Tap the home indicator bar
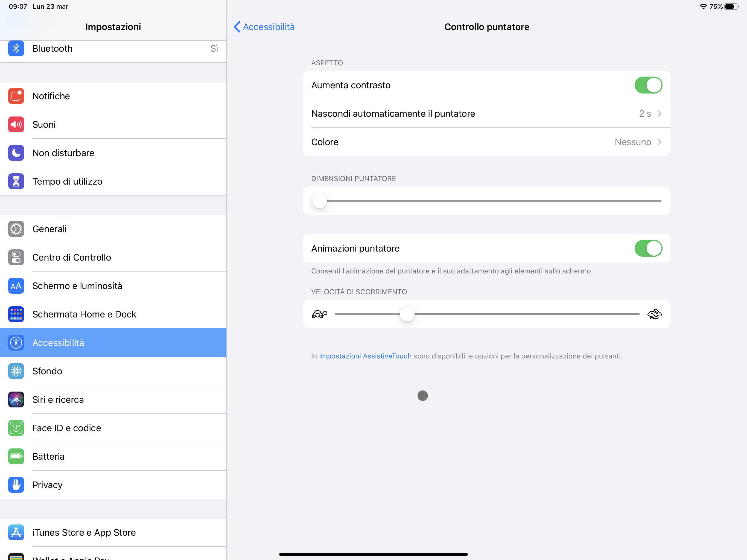This screenshot has width=747, height=560. (373, 554)
